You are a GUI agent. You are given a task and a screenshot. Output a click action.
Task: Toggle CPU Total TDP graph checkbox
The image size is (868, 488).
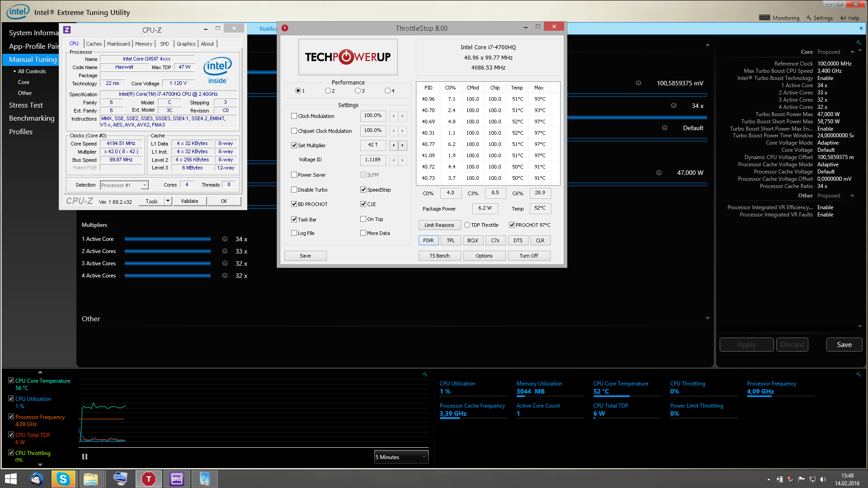coord(11,435)
